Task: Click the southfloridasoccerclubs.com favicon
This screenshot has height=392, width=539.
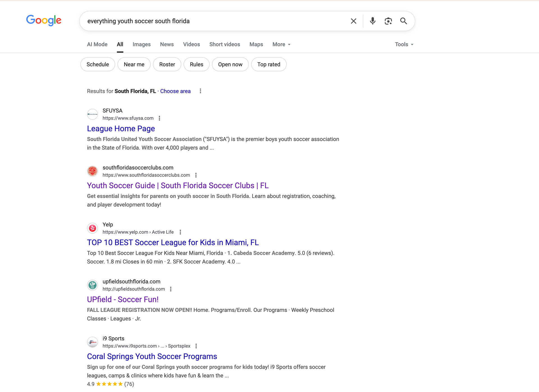Action: [92, 171]
